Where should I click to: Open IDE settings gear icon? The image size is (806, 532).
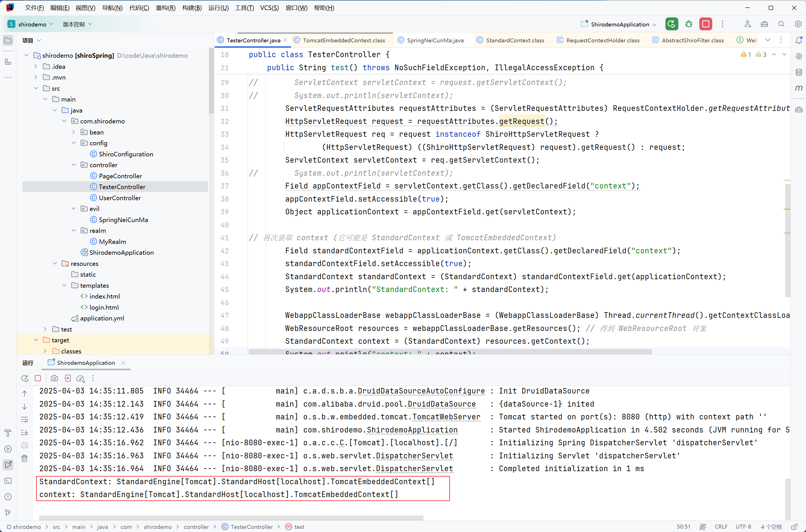[x=798, y=24]
